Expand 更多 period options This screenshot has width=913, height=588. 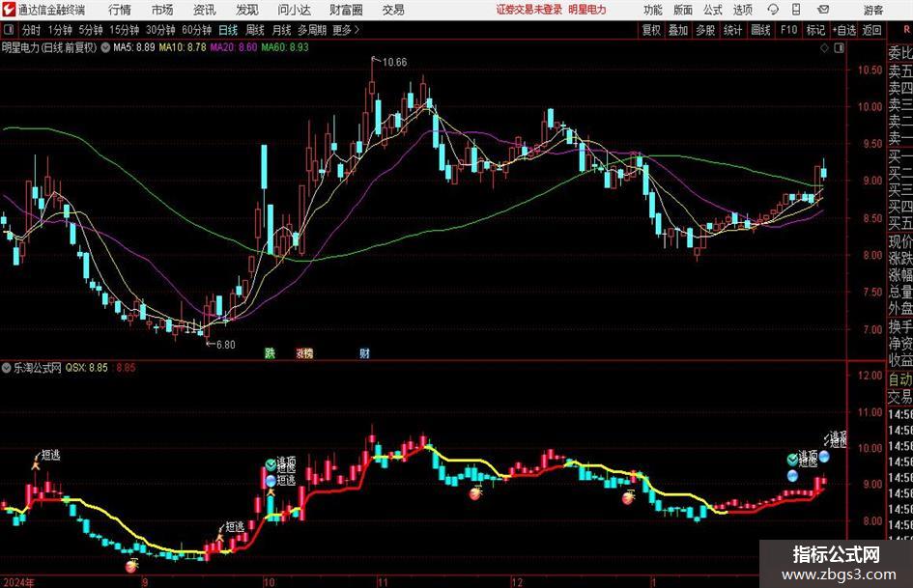(346, 30)
